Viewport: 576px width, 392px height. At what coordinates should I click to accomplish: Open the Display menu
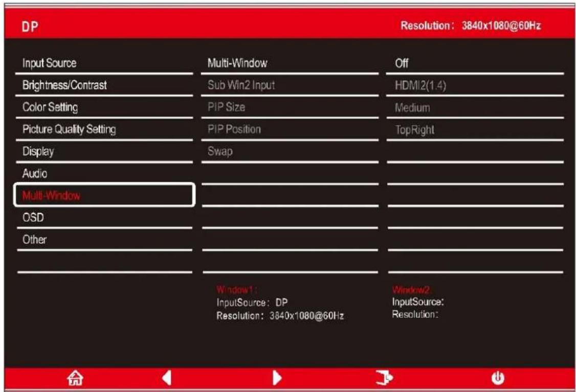point(104,151)
